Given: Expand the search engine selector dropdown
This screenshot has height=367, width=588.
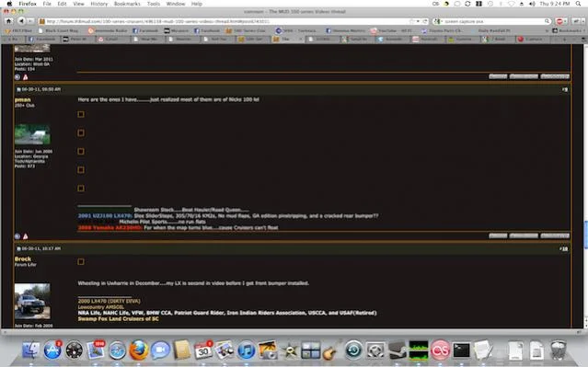Looking at the screenshot, I should click(x=438, y=21).
